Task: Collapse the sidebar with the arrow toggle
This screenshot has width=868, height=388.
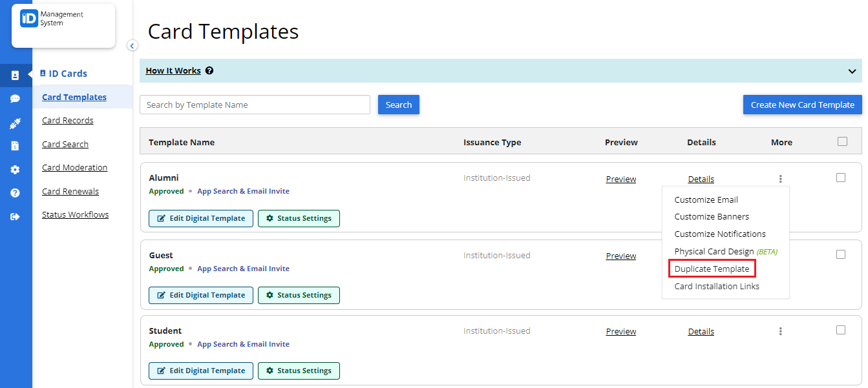Action: coord(132,45)
